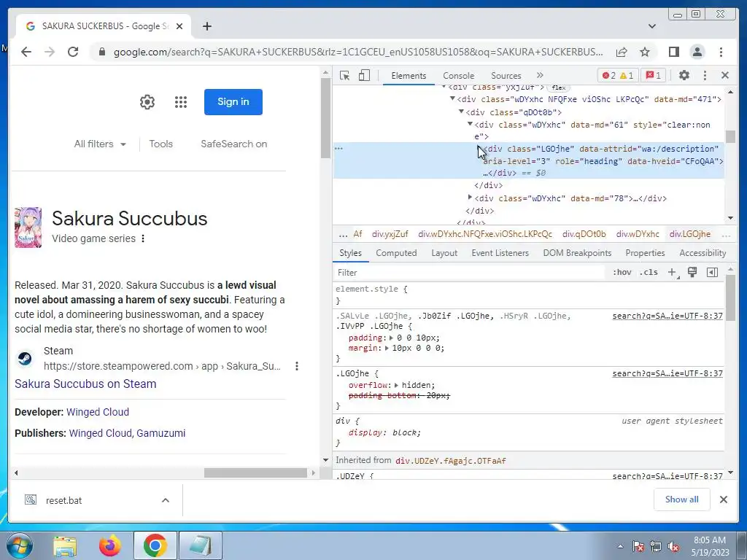Expand the wDYxhc data-md=78 div node

pos(470,197)
